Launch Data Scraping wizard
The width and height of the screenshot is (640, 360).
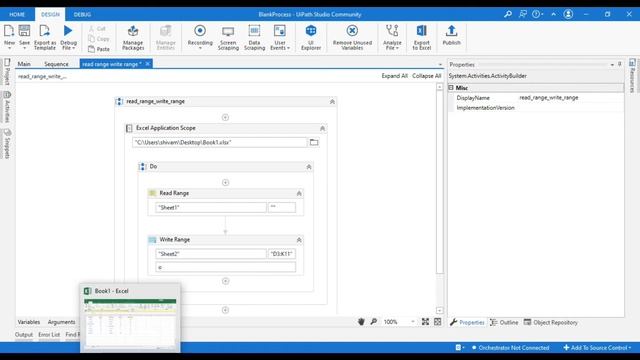[254, 37]
